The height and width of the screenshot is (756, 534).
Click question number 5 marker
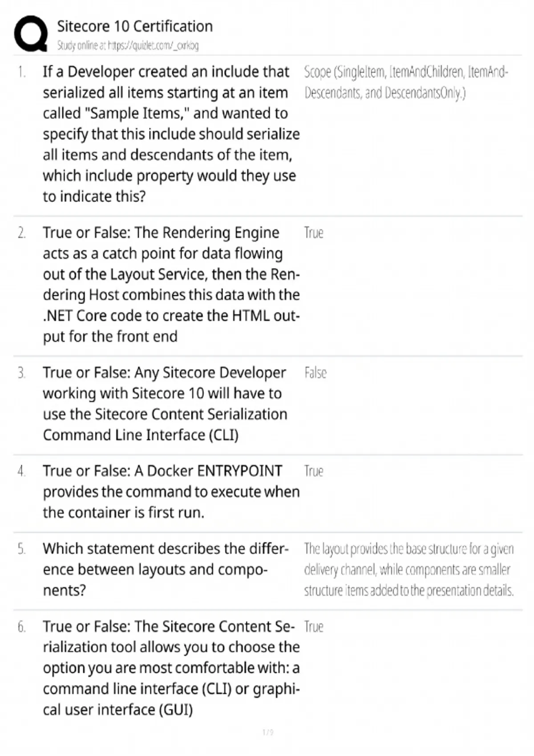click(x=22, y=549)
